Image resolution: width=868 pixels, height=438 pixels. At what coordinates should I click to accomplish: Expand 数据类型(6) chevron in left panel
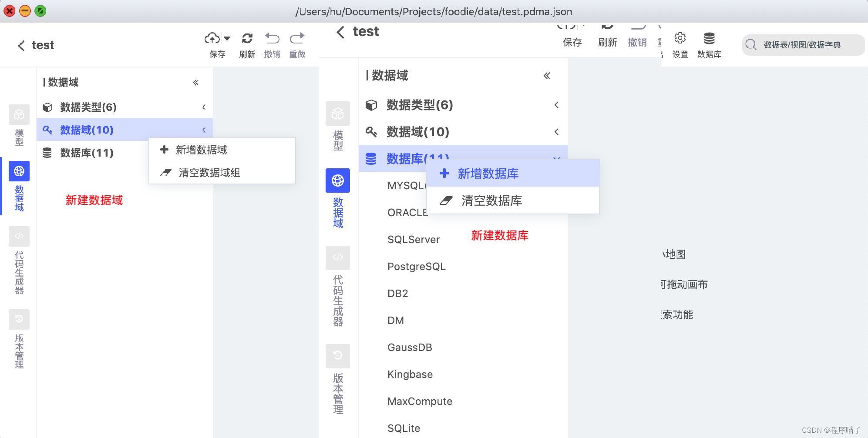pos(204,107)
